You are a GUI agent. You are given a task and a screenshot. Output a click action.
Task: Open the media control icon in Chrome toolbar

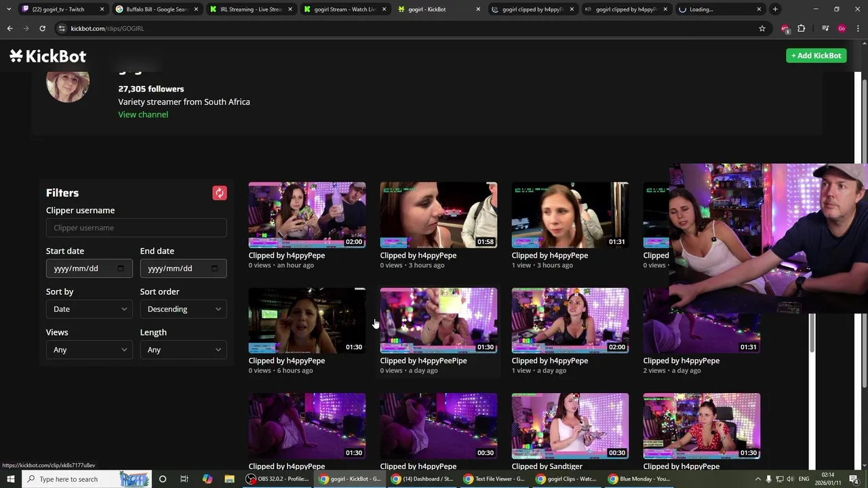coord(825,28)
